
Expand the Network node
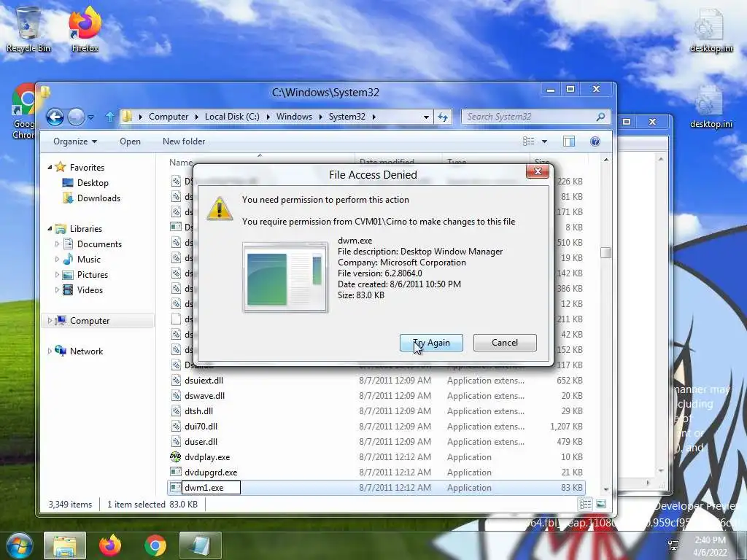coord(50,351)
